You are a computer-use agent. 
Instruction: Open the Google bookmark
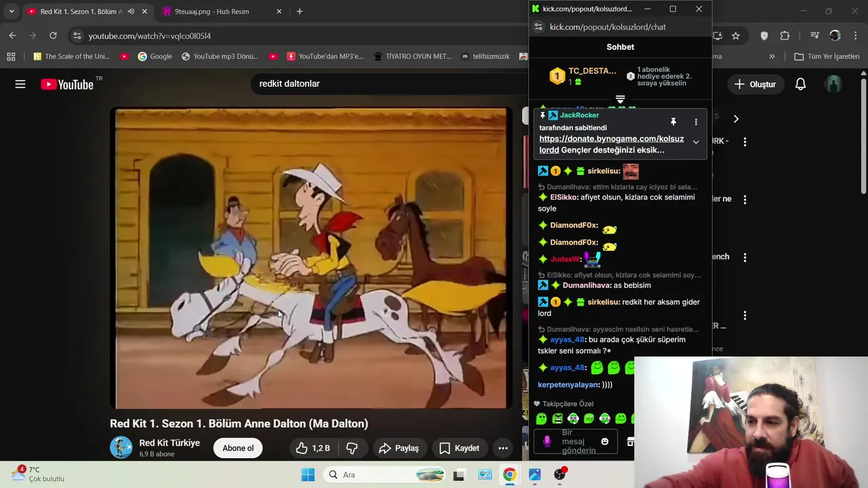[x=155, y=56]
